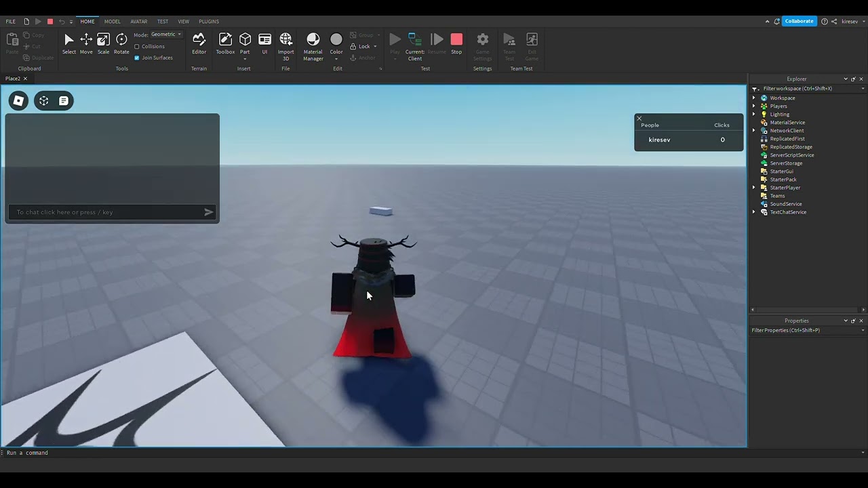Click the Explorer filter funnel icon
Image resolution: width=868 pixels, height=488 pixels.
[x=755, y=89]
